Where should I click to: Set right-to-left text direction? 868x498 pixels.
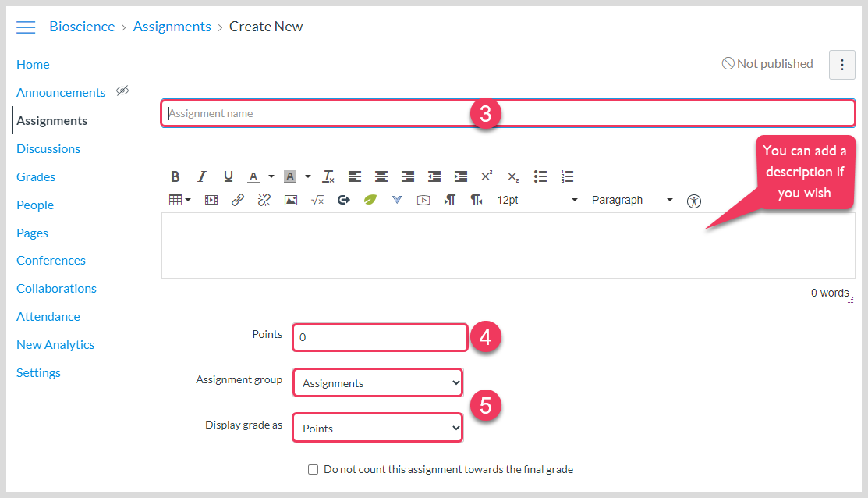click(476, 200)
